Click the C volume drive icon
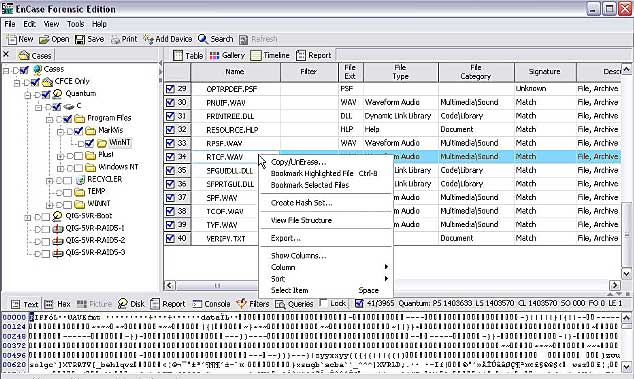 [69, 106]
